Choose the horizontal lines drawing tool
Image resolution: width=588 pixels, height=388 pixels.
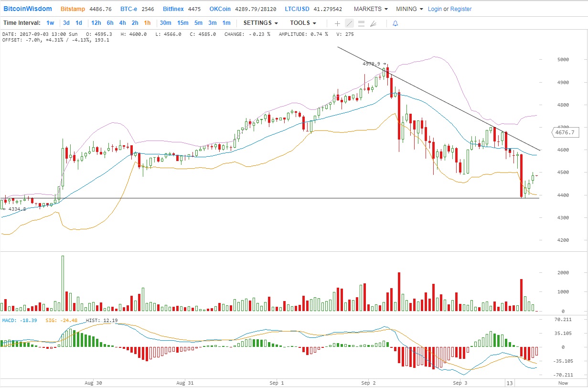(361, 23)
